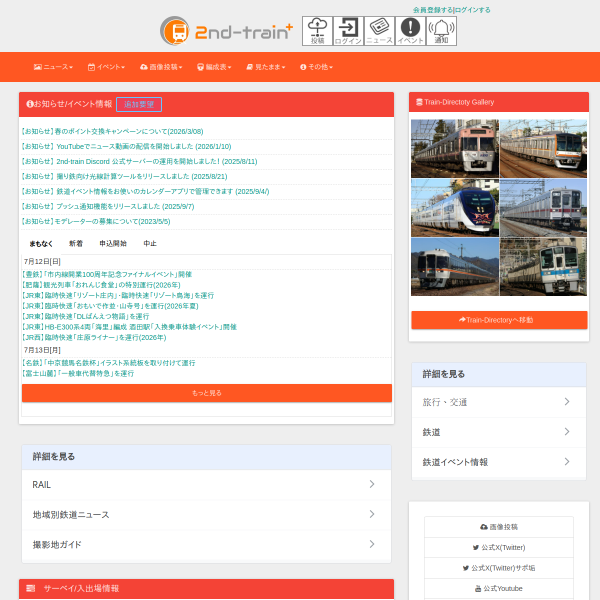
Task: Open the 画像投稿 navbar dropdown
Action: 161,67
